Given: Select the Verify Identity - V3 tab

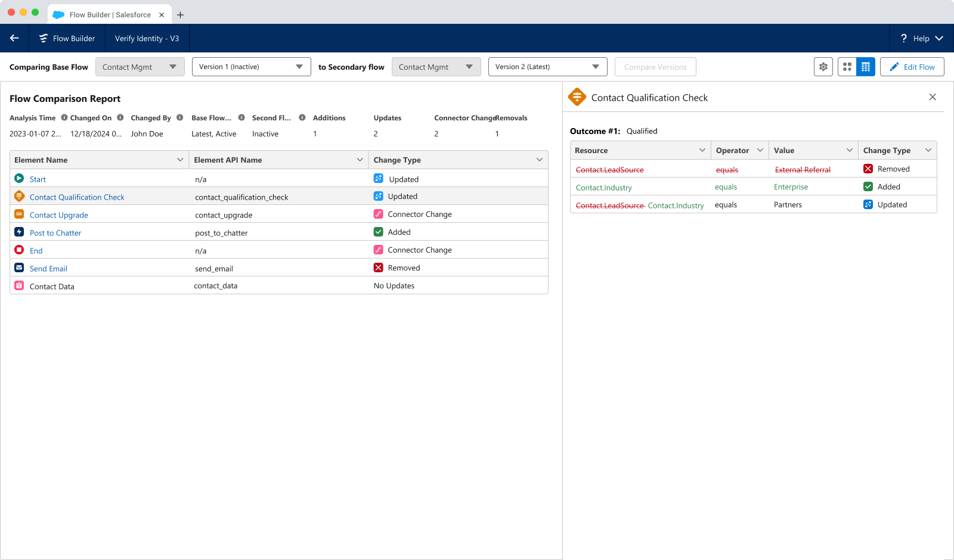Looking at the screenshot, I should pyautogui.click(x=147, y=38).
